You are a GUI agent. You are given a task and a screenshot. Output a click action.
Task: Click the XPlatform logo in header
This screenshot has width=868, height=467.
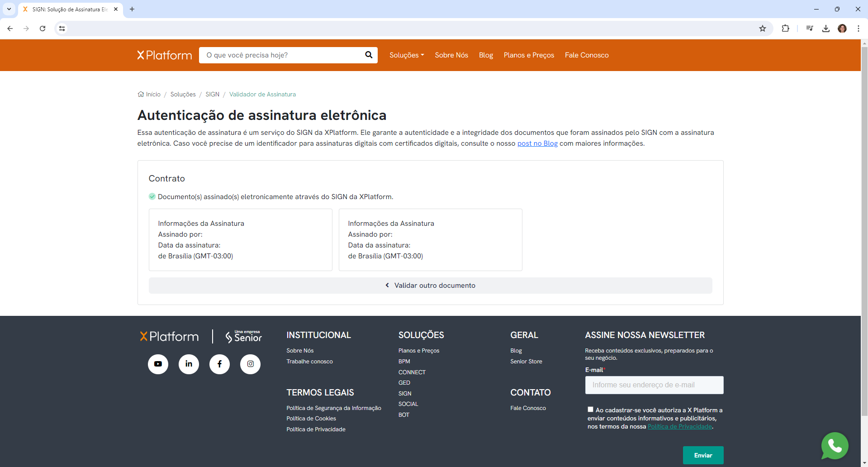point(165,55)
